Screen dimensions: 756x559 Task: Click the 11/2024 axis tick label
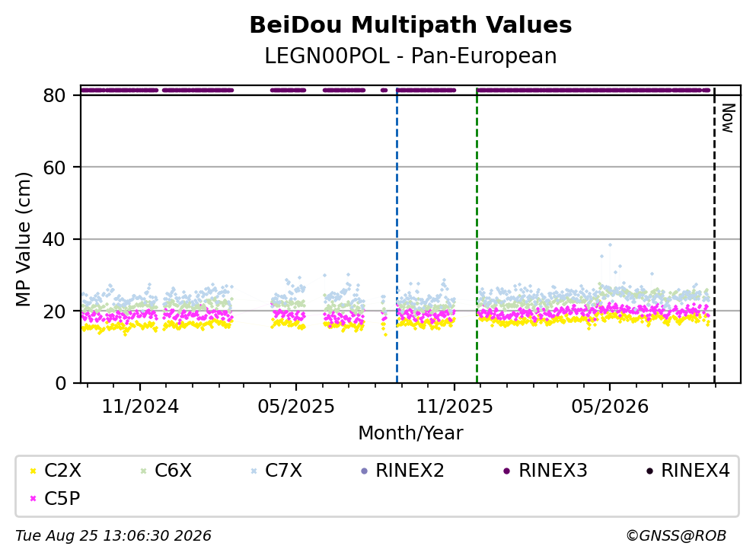pyautogui.click(x=140, y=407)
